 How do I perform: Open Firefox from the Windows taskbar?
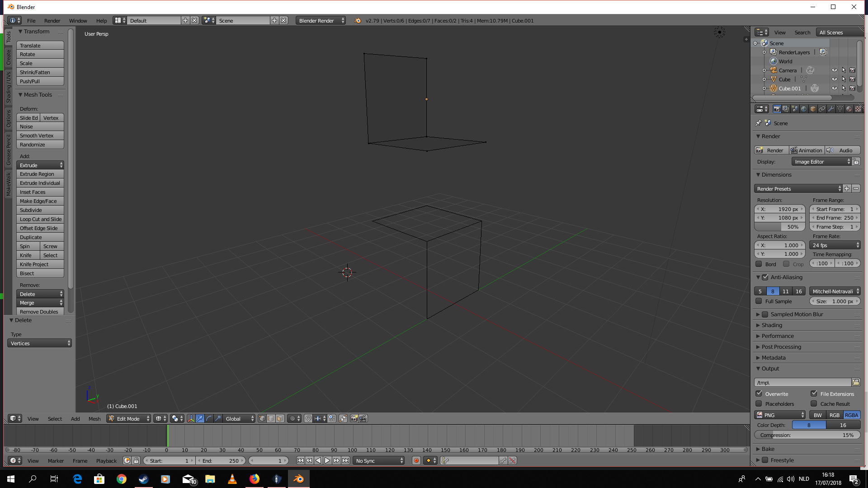[x=255, y=479]
